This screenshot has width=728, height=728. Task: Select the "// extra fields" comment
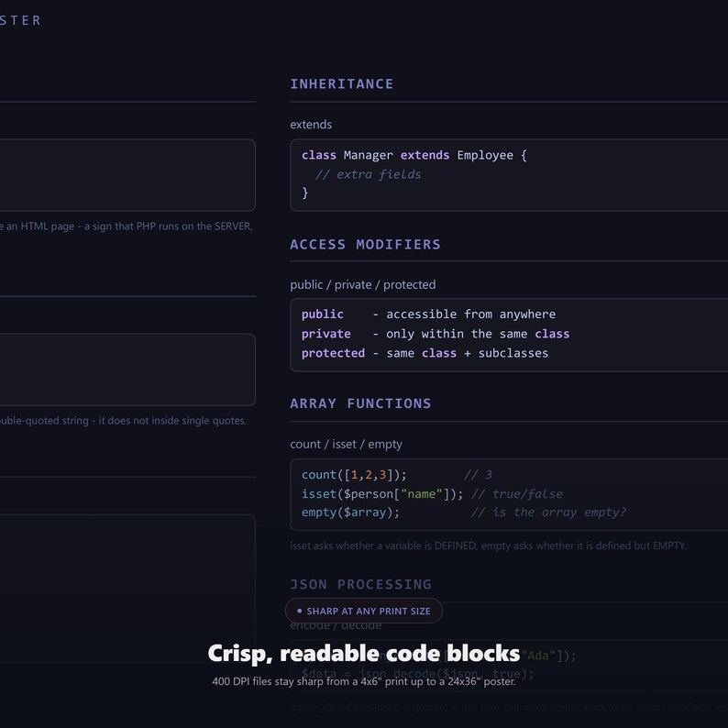(x=369, y=174)
